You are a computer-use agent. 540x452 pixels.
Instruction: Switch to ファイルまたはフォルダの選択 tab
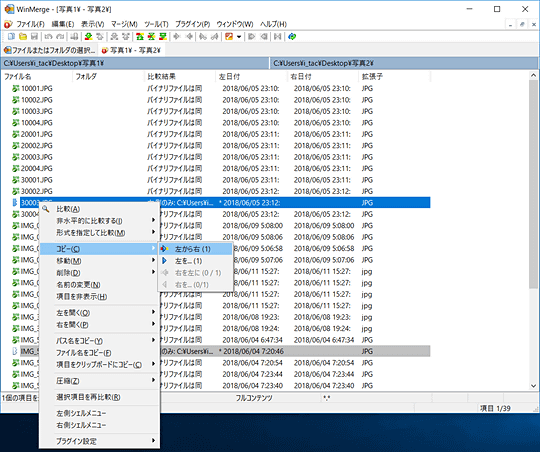click(x=49, y=50)
